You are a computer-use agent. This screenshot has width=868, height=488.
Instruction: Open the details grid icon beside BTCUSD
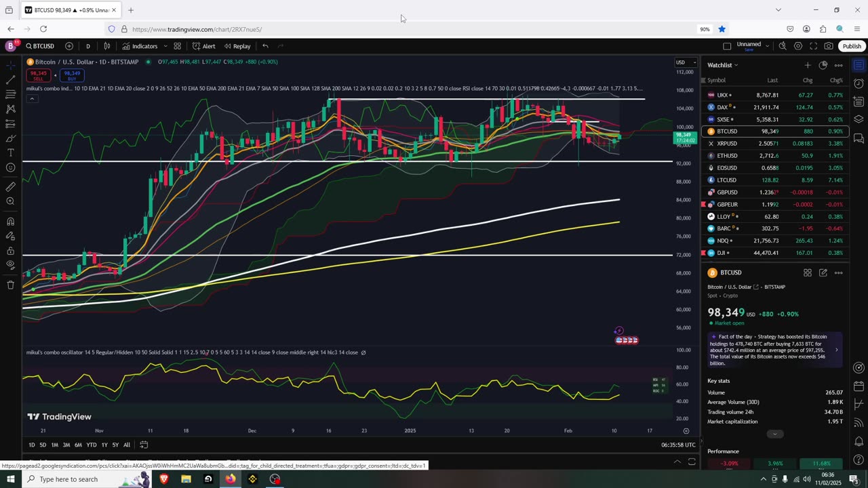click(808, 272)
